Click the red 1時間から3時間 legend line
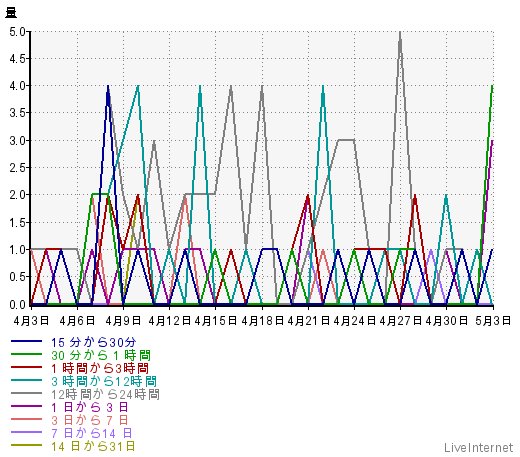 coord(26,367)
